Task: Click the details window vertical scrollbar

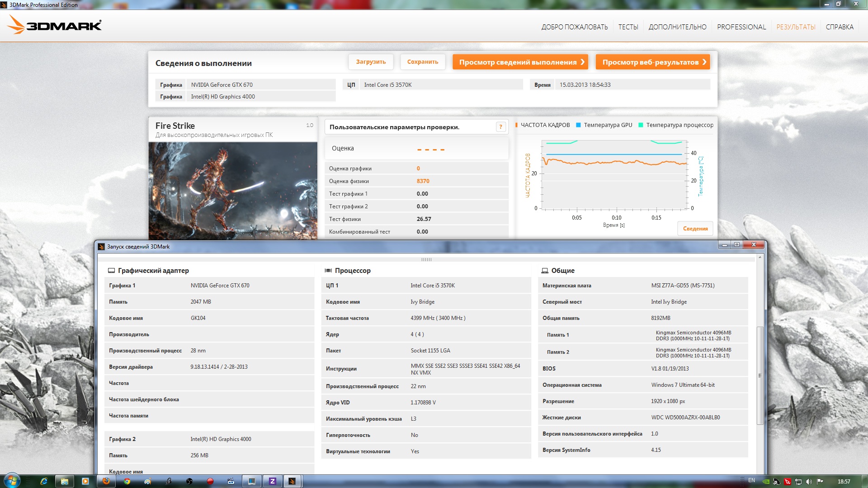Action: coord(760,375)
